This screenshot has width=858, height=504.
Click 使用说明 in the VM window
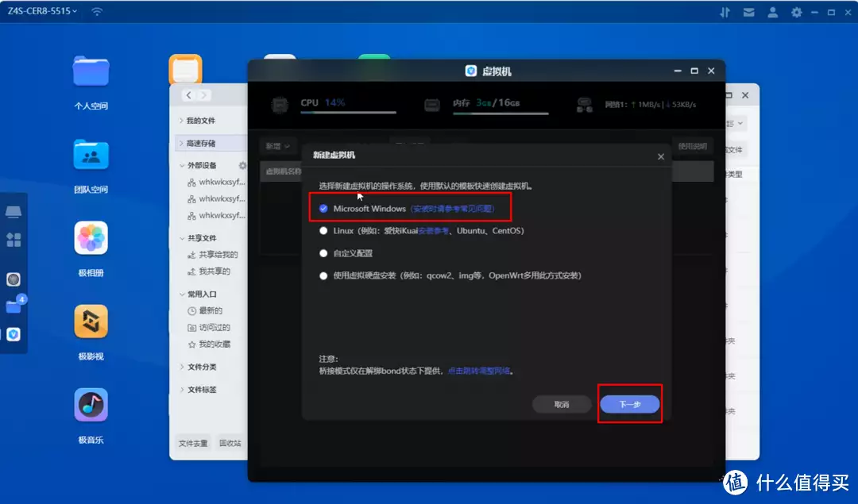(x=692, y=146)
